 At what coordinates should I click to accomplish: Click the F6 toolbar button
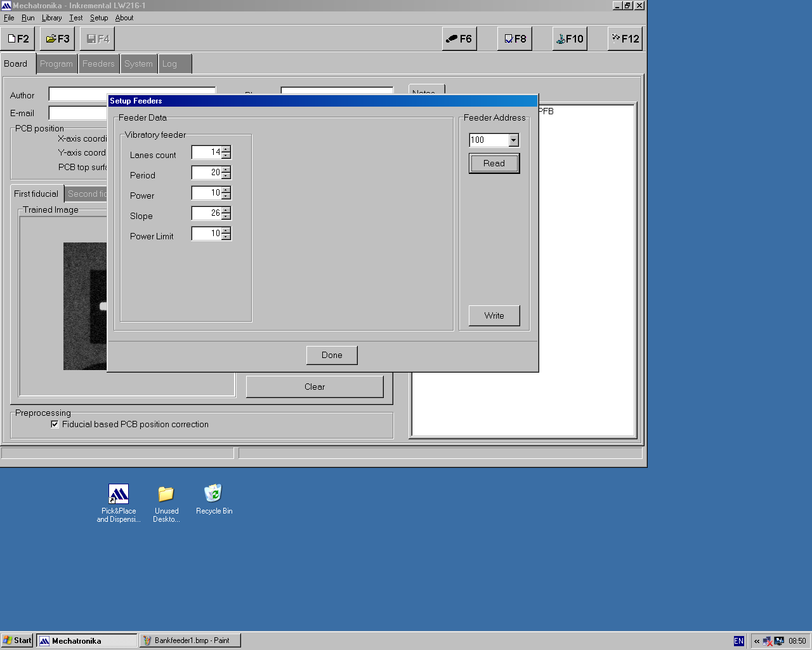[459, 39]
